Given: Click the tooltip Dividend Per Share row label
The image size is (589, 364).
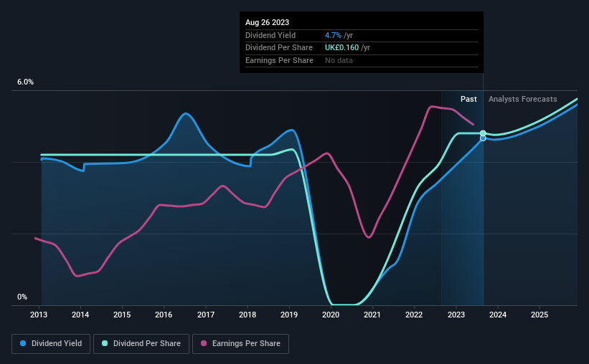Looking at the screenshot, I should coord(279,48).
